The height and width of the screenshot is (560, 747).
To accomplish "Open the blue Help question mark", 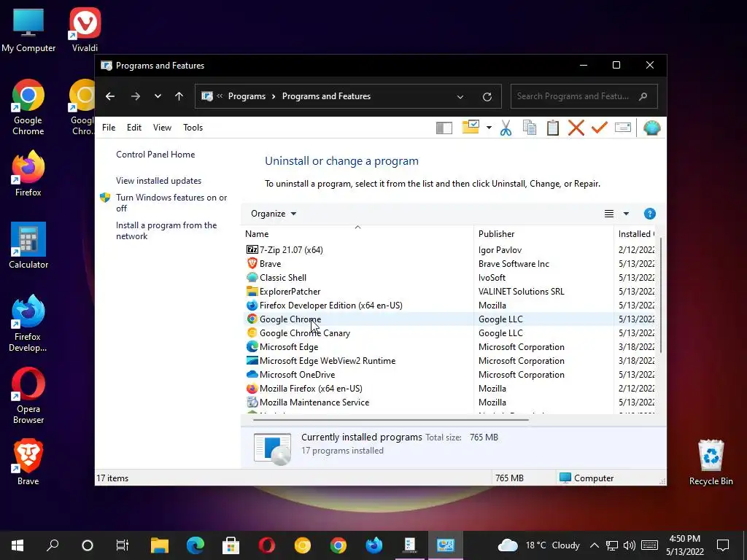I will (649, 214).
